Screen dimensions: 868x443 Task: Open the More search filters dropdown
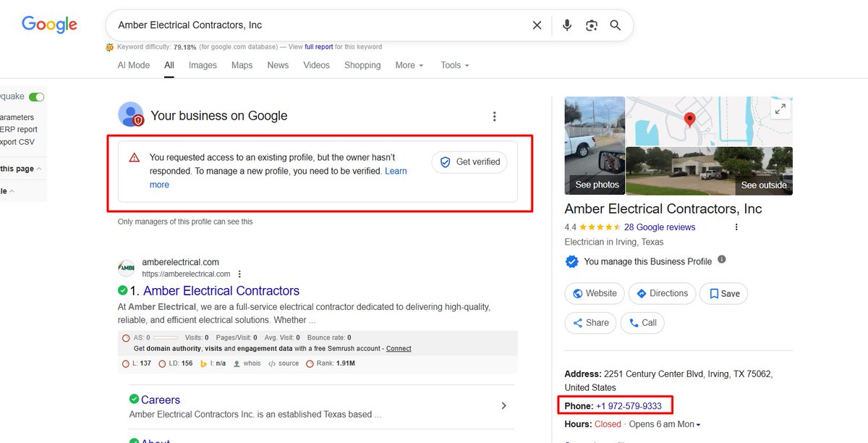click(409, 65)
